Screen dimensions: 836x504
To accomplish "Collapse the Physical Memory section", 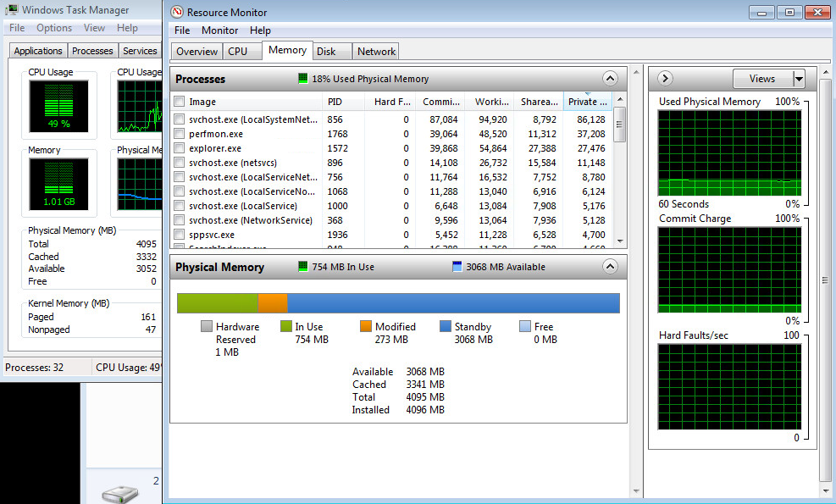I will (x=610, y=267).
